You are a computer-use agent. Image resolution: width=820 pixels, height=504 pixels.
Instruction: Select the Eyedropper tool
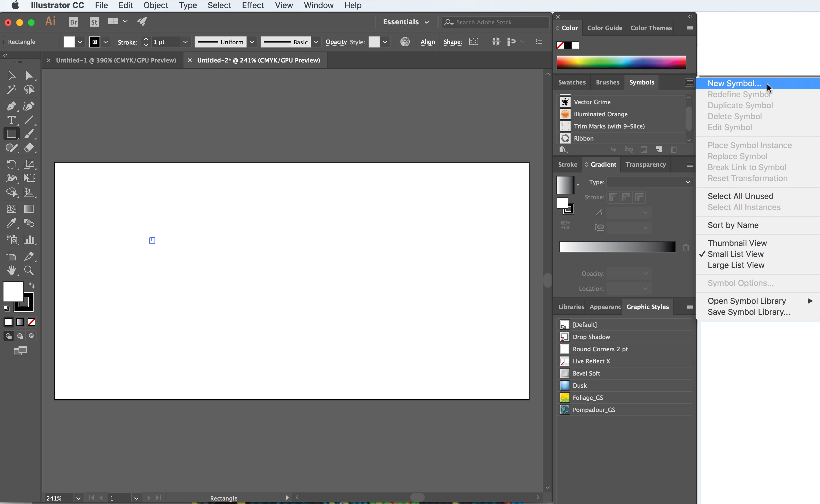pos(11,223)
